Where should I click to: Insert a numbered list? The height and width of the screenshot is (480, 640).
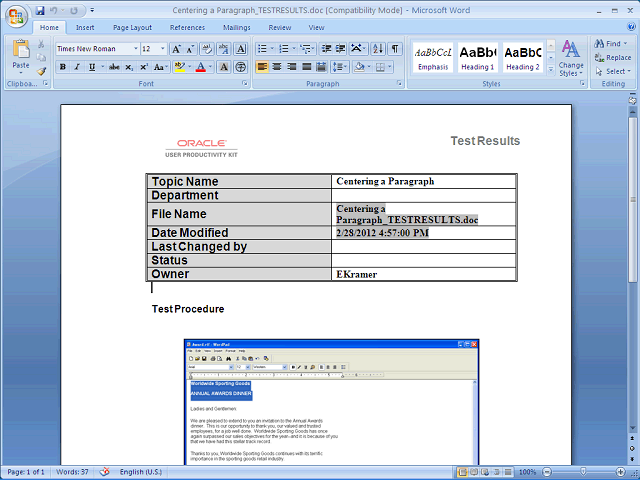coord(284,49)
